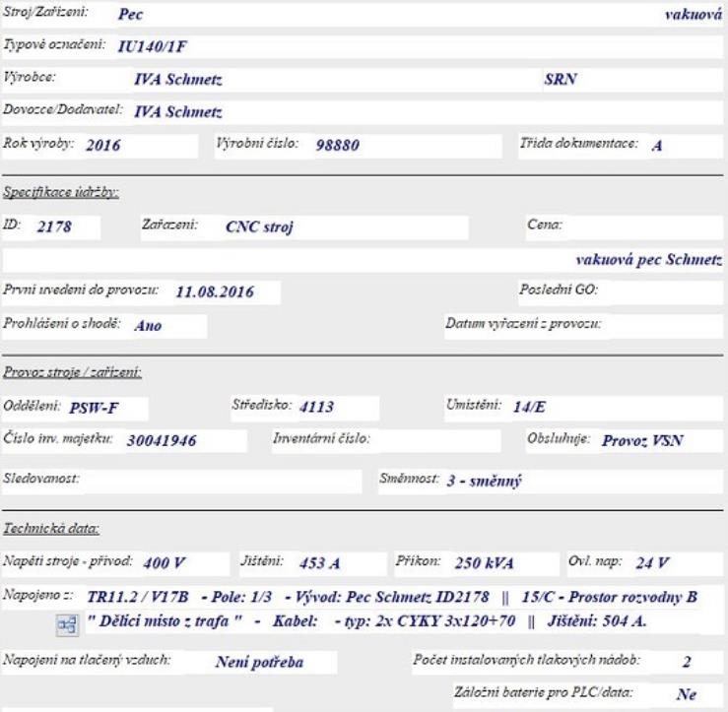Viewport: 728px width, 712px height.
Task: Focus the Rok výroby field showing 2016
Action: (x=138, y=145)
